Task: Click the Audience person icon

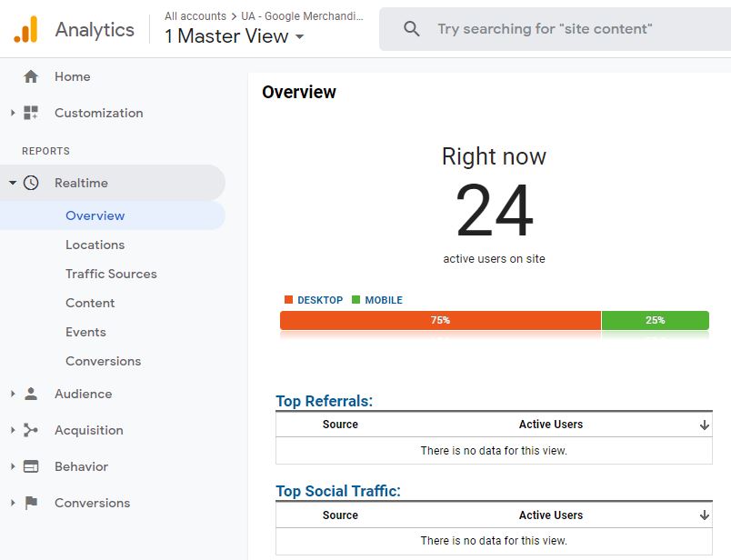Action: (31, 394)
